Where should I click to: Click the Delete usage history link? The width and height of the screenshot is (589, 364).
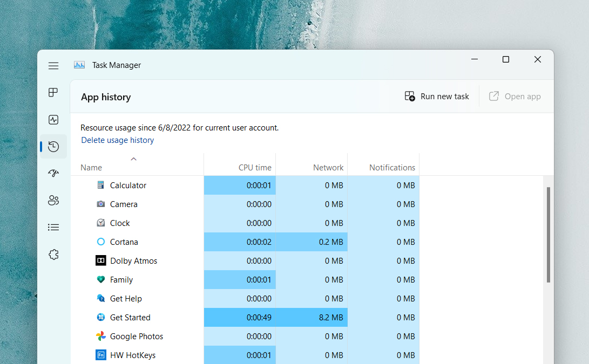pyautogui.click(x=118, y=140)
